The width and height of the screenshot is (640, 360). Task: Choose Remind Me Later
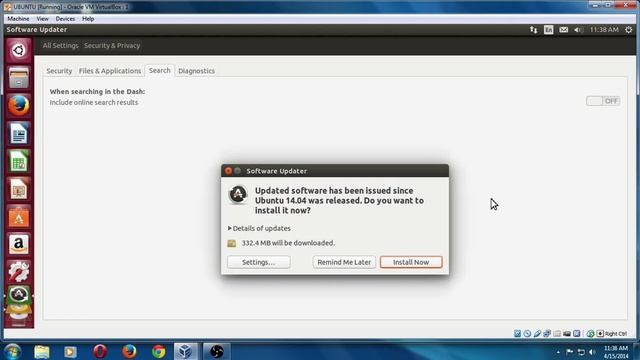[344, 262]
